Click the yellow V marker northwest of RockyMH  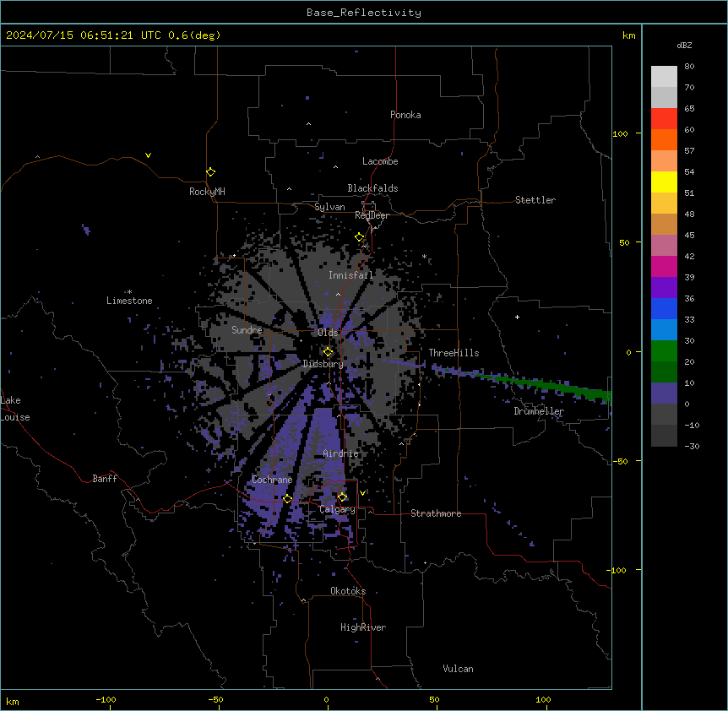pos(148,155)
